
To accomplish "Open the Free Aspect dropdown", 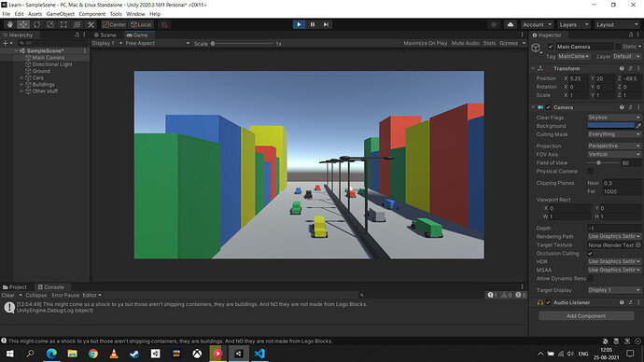I will [158, 44].
